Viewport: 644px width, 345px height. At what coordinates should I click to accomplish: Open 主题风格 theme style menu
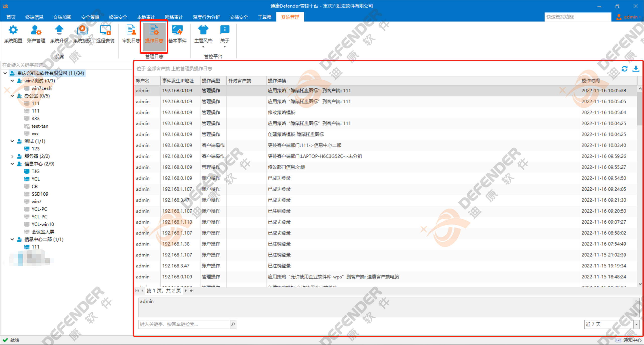click(203, 36)
